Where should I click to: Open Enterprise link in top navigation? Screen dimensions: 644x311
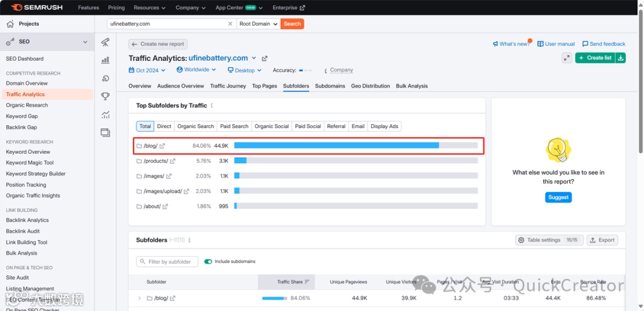coord(289,7)
